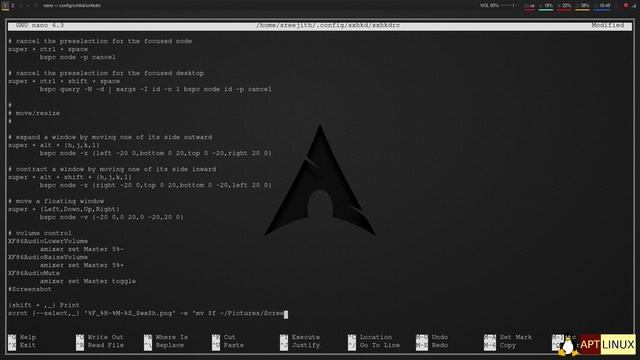
Task: Click '# contract a window by moving' comment
Action: (112, 169)
